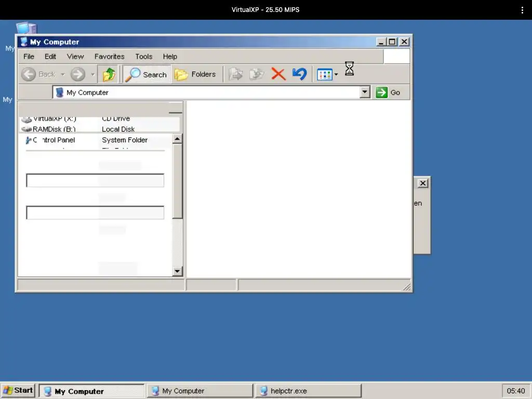This screenshot has width=532, height=399.
Task: Click the active My Computer taskbar button
Action: (x=91, y=391)
